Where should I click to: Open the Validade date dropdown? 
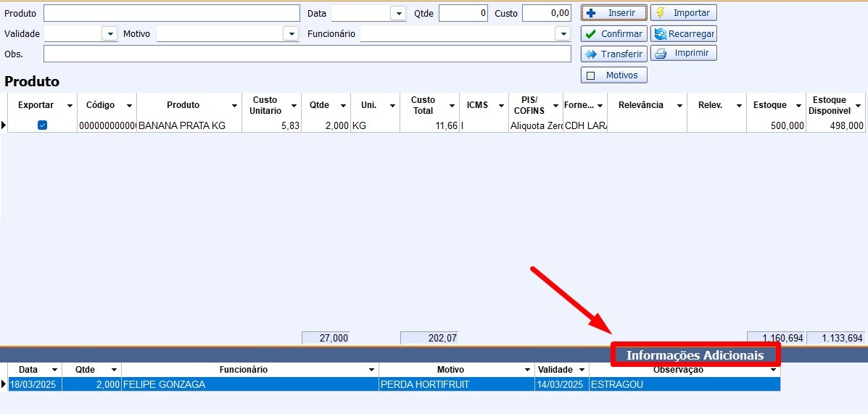109,34
